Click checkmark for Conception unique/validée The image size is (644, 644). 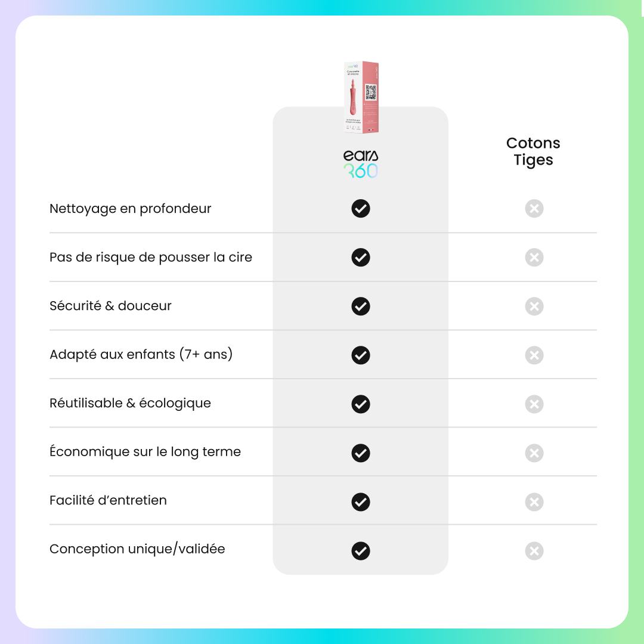(361, 550)
